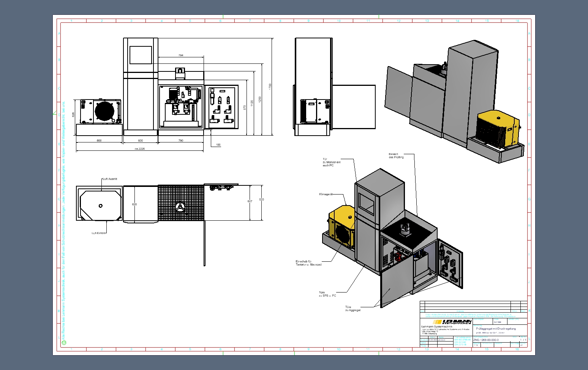The image size is (588, 370).
Task: Click the 'Türe zu SPS u. PC' label
Action: [327, 294]
